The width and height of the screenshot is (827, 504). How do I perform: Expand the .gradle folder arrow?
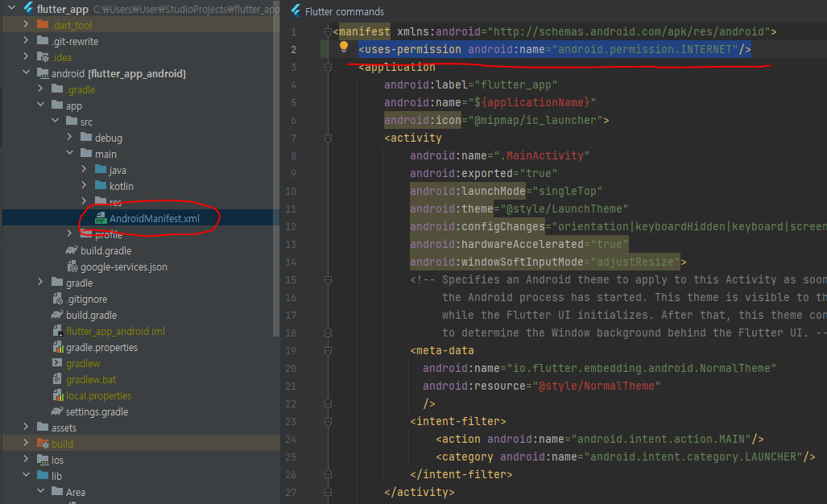click(x=40, y=89)
